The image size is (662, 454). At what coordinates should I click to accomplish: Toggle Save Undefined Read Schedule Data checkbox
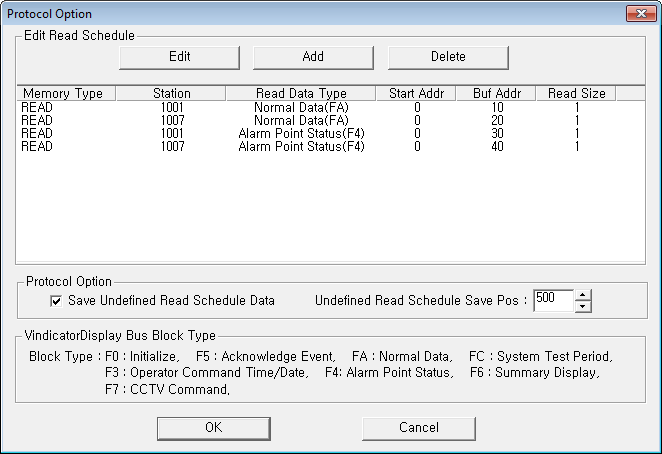click(56, 301)
